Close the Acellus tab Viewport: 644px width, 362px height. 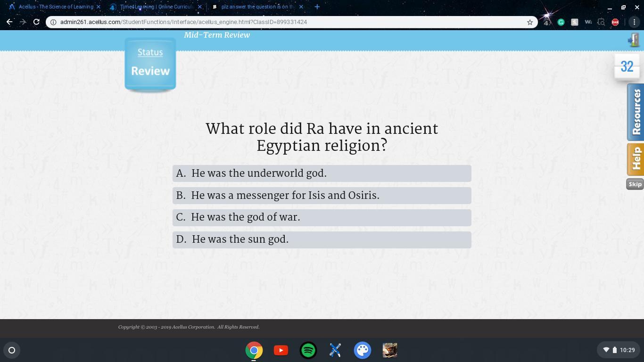[x=99, y=7]
